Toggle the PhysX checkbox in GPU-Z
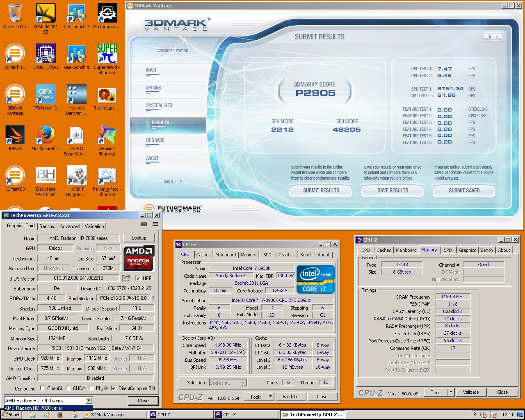 click(x=91, y=388)
